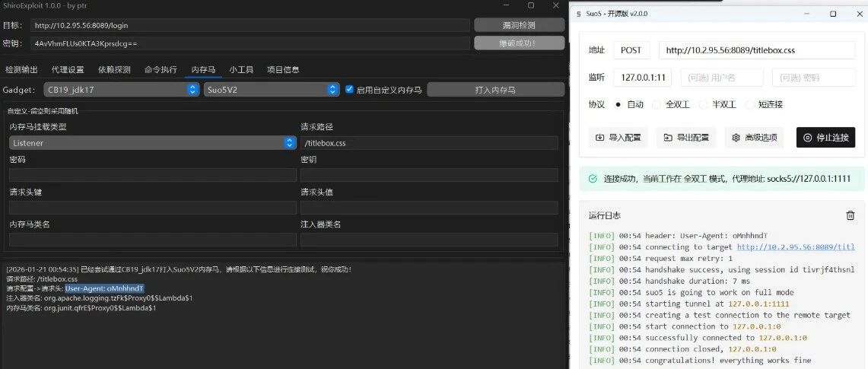Click the 请求路径: /titlebox.css output line

pyautogui.click(x=42, y=278)
